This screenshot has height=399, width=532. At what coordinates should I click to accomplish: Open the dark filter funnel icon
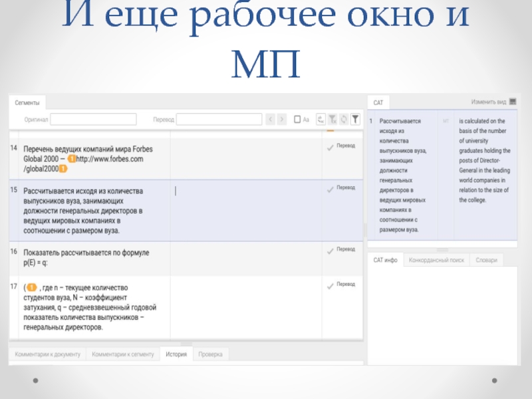coord(355,119)
